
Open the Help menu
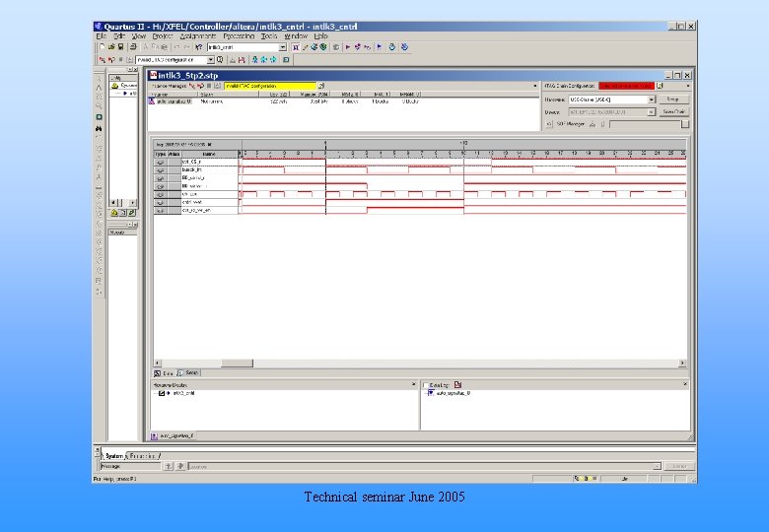click(320, 36)
